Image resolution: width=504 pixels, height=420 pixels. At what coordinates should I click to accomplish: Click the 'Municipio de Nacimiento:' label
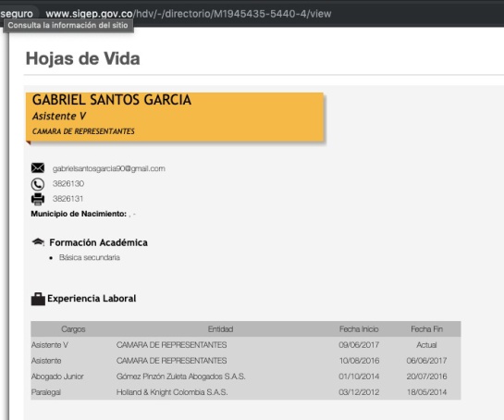pos(79,214)
